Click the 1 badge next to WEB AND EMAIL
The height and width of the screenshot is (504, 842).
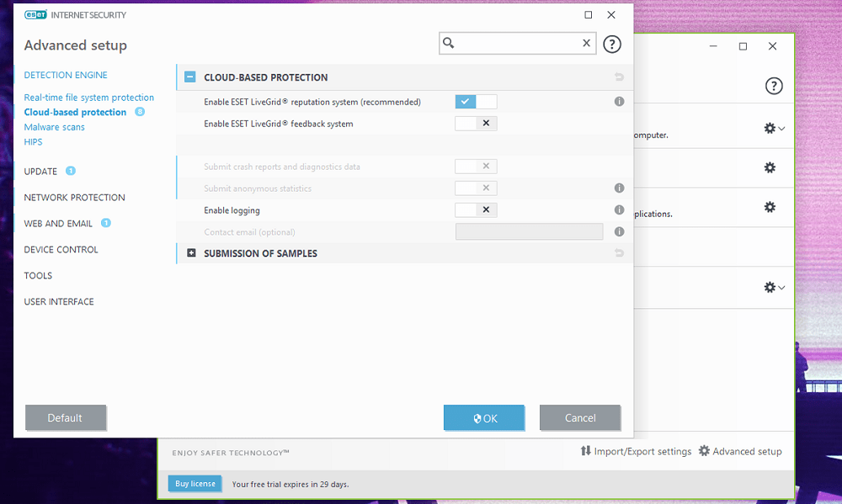[106, 223]
